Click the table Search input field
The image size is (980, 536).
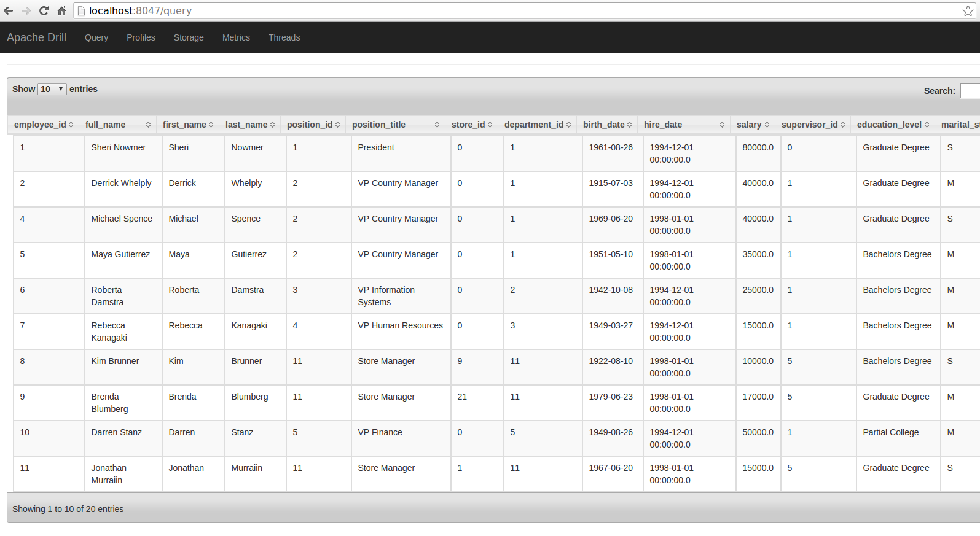970,91
